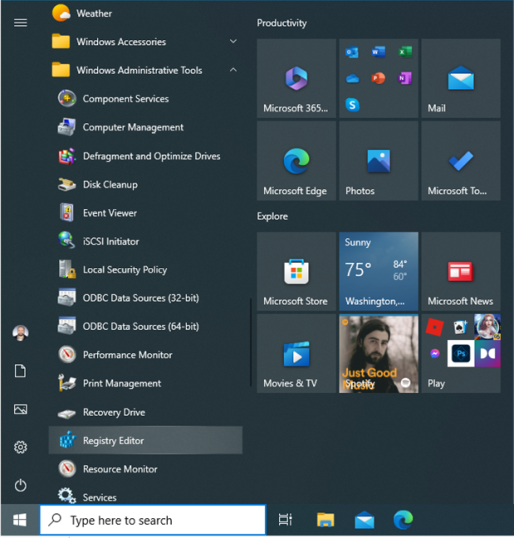Image resolution: width=514 pixels, height=538 pixels.
Task: Open the user account picture
Action: click(21, 333)
